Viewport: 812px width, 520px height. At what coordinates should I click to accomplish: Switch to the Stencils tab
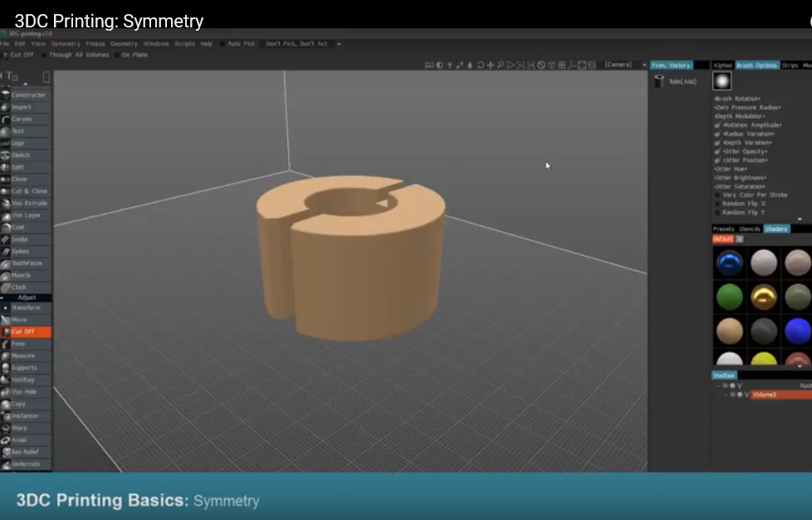click(750, 229)
